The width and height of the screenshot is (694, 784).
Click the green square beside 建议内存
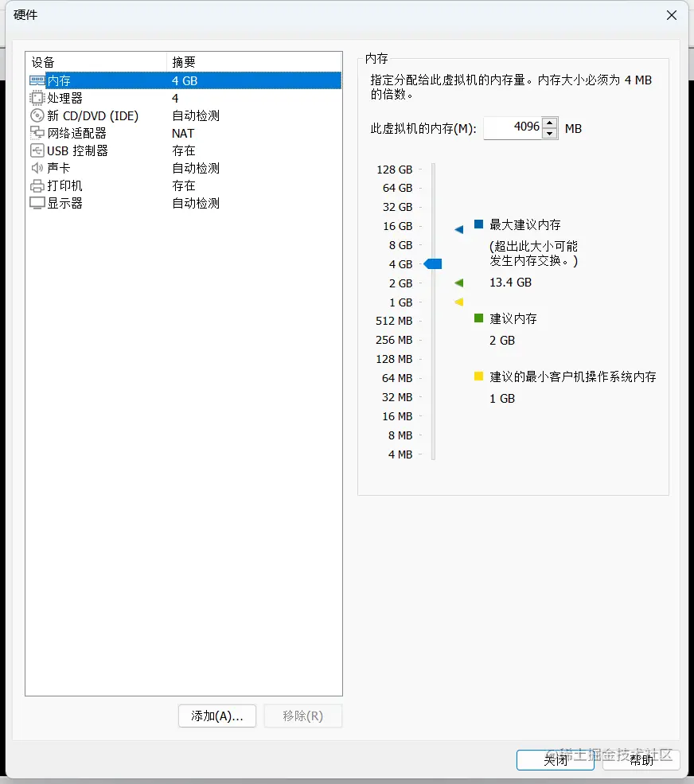(478, 318)
